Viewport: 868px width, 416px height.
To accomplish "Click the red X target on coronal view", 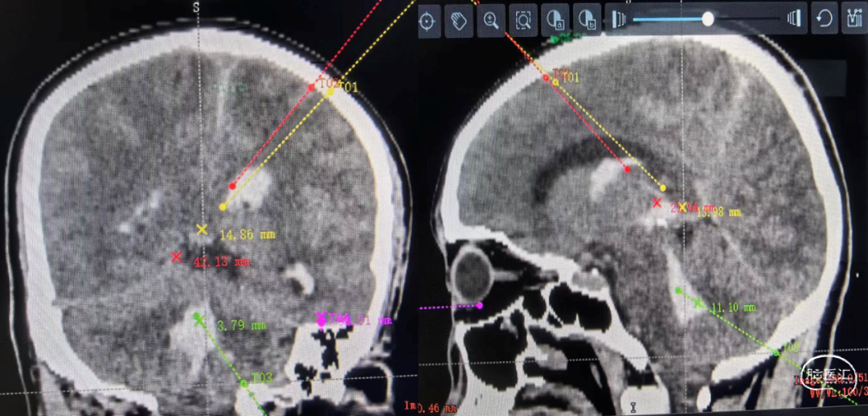I will [x=176, y=257].
